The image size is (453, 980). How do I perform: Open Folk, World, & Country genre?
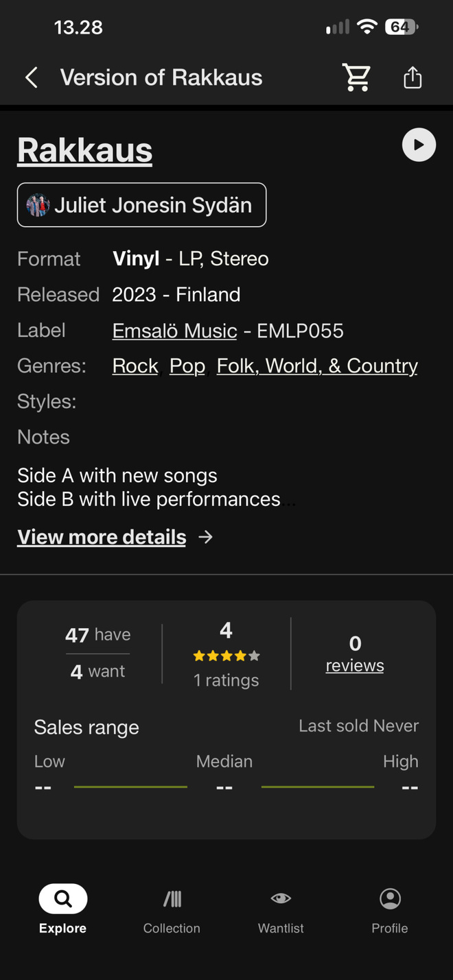coord(317,366)
